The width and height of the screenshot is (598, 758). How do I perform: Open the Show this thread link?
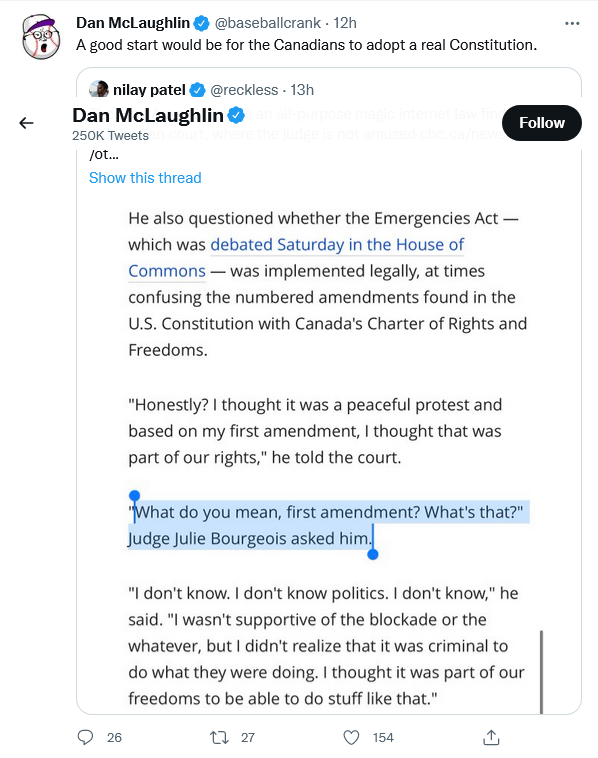coord(145,178)
